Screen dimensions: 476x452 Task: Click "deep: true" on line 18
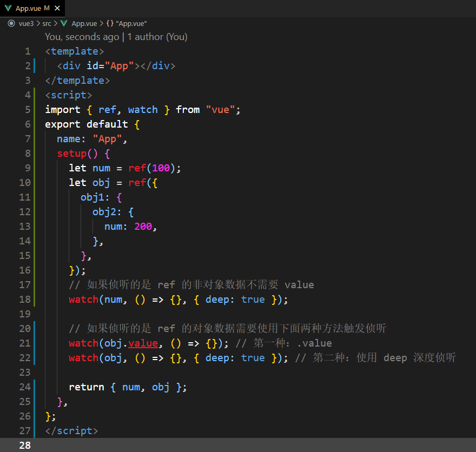[235, 300]
